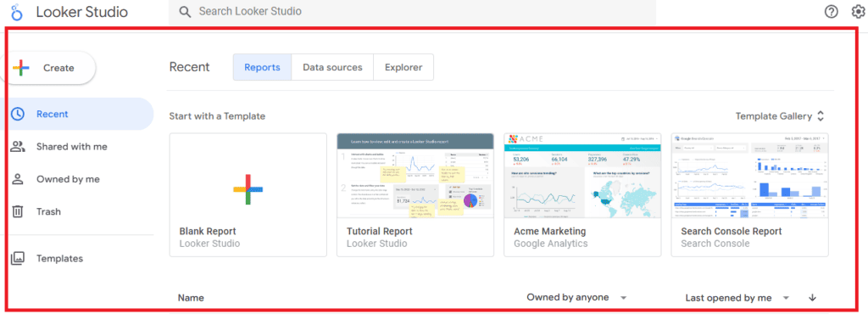Open the Owned by anyone dropdown

(576, 297)
